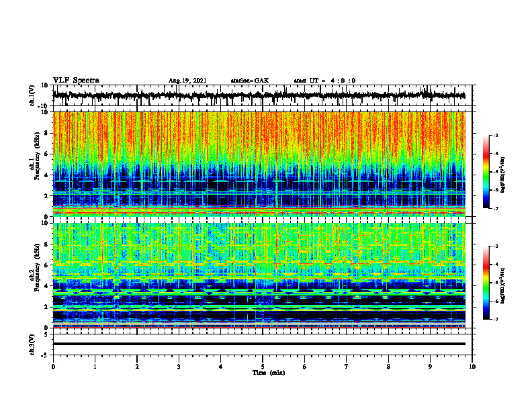Click the "8" kHz tick of ch.1 spectrogram
The width and height of the screenshot is (532, 411).
coord(46,133)
